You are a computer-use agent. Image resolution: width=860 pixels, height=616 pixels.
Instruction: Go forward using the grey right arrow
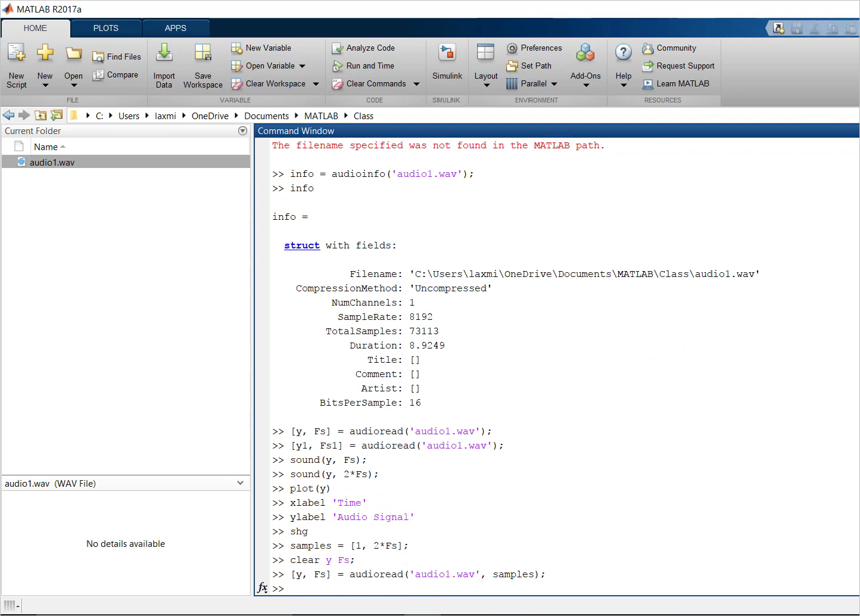pos(24,116)
